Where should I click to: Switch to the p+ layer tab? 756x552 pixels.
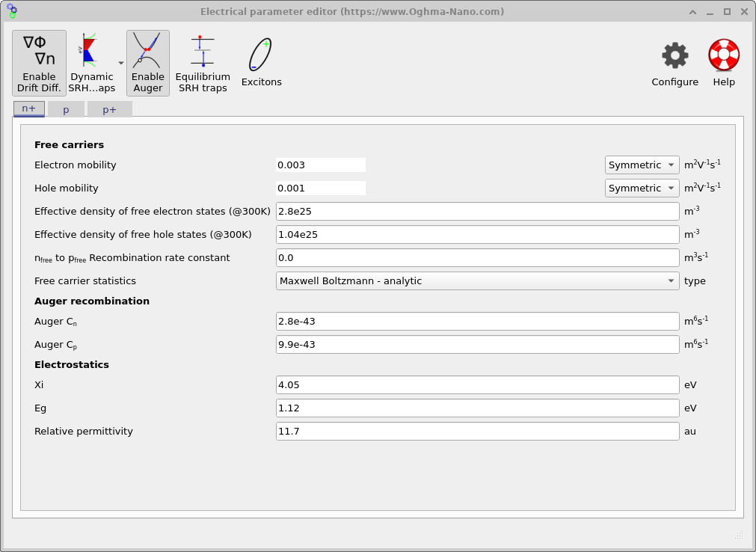tap(109, 108)
